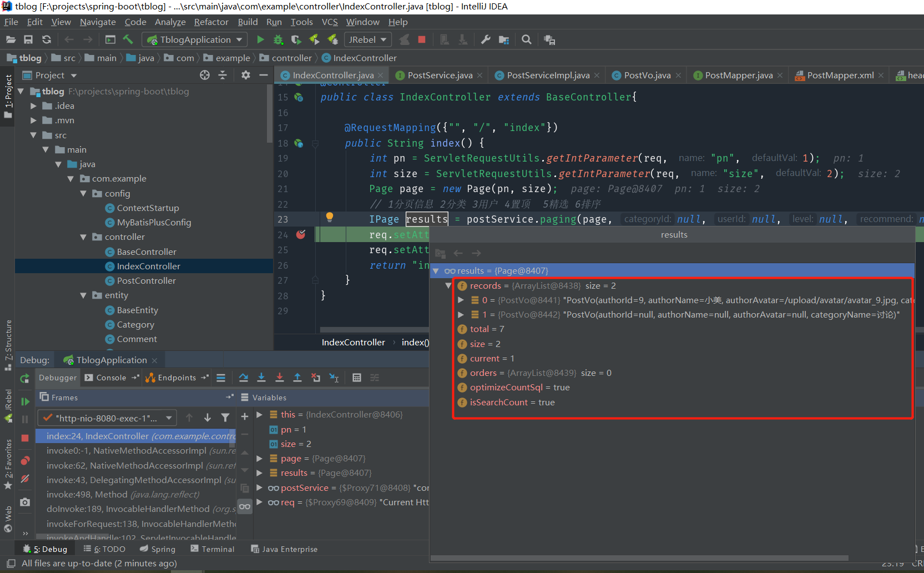Open Search Everywhere magnifier icon
924x573 pixels.
tap(527, 39)
